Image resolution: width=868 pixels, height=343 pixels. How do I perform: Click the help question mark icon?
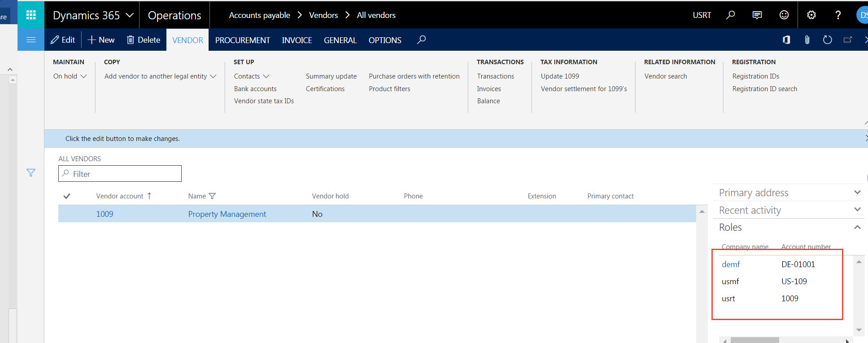point(838,15)
